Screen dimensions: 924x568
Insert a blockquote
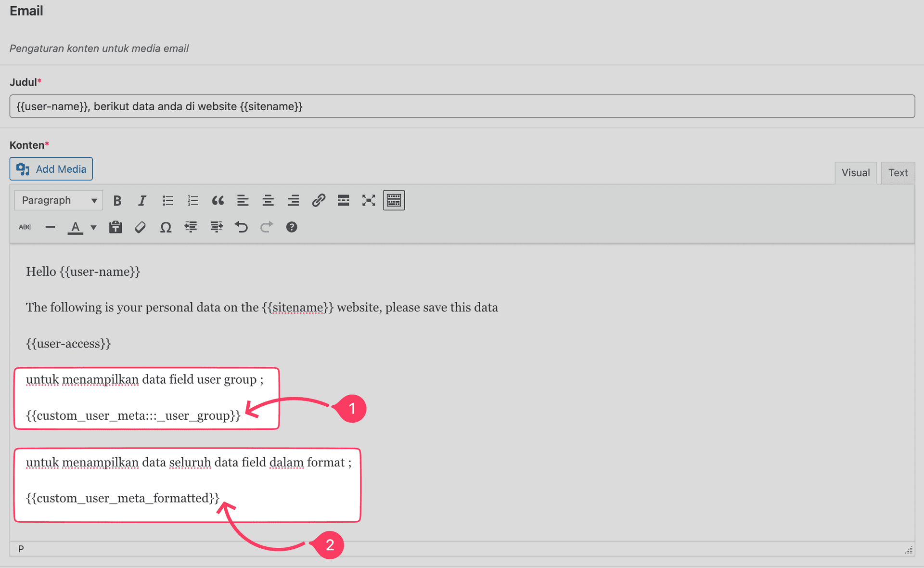pyautogui.click(x=218, y=200)
